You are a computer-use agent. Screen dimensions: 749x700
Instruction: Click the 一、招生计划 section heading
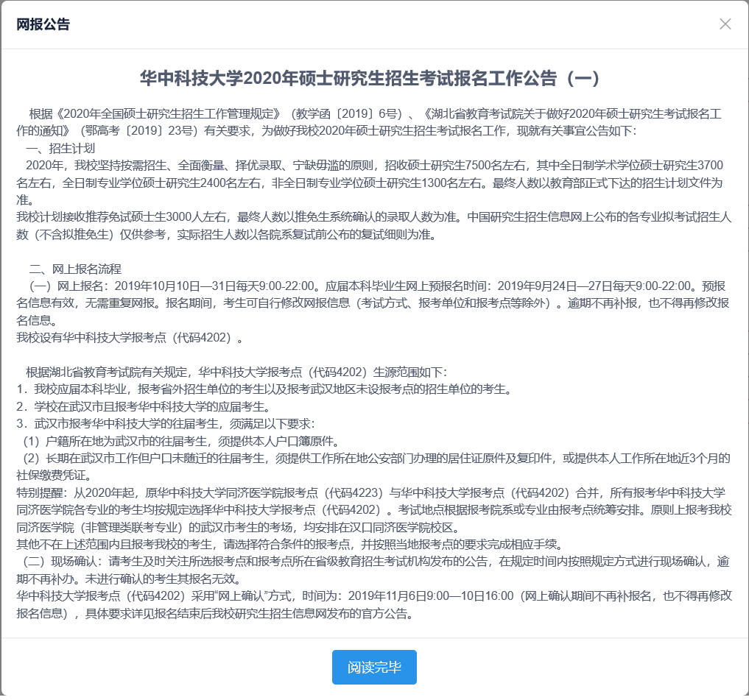(60, 148)
